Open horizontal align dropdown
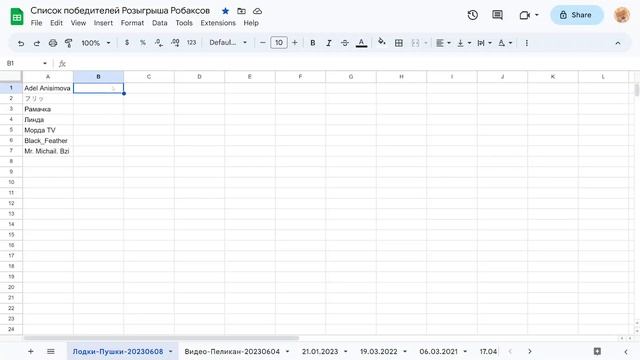Image resolution: width=640 pixels, height=360 pixels. point(443,43)
